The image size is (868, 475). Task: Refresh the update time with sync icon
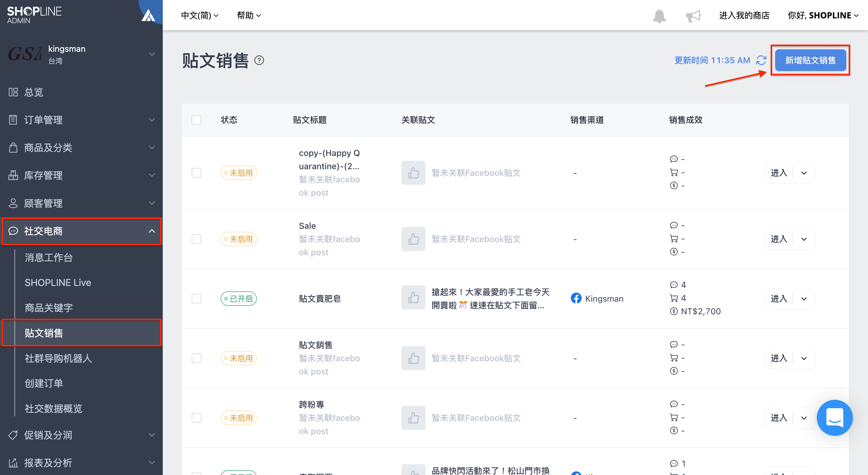pyautogui.click(x=761, y=60)
